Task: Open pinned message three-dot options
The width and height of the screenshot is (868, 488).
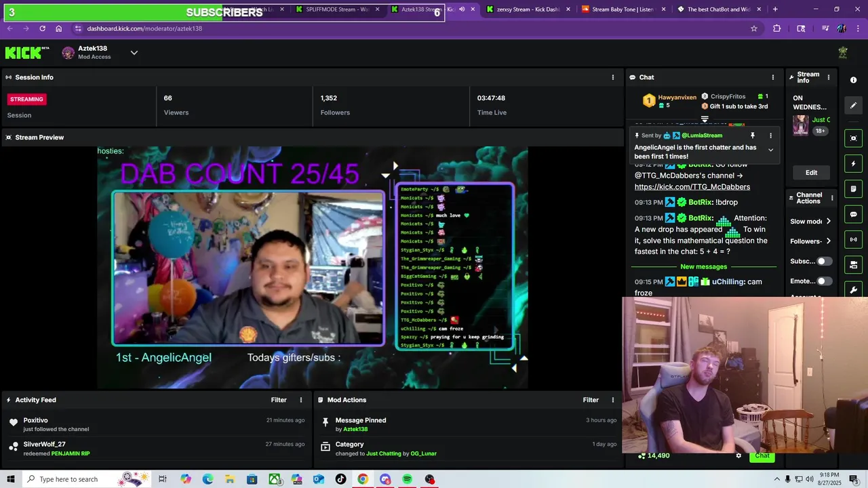Action: pyautogui.click(x=770, y=136)
